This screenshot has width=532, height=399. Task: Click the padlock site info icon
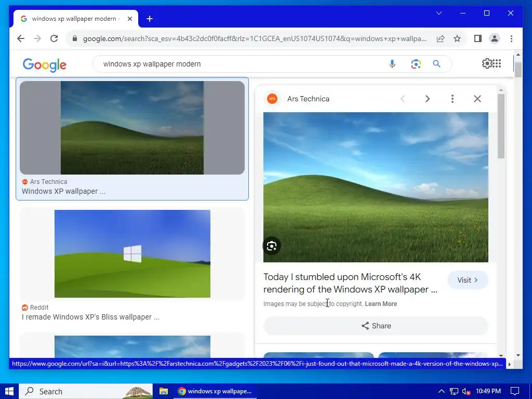75,38
